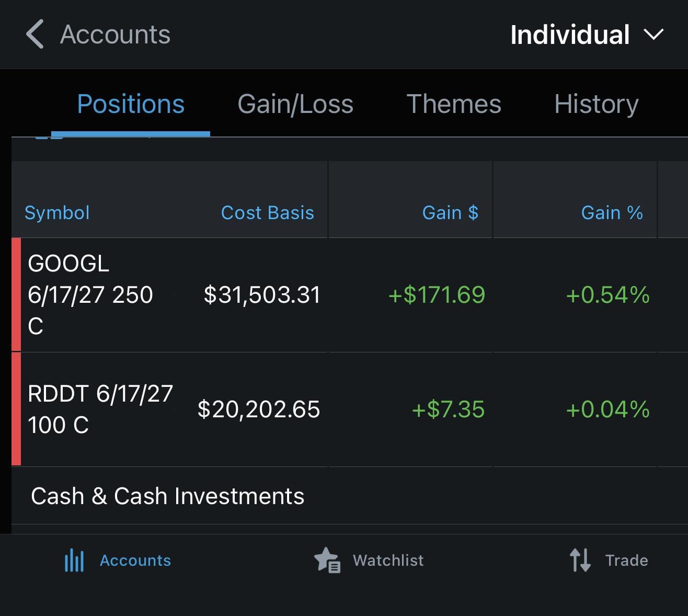Open the Themes tab

(x=453, y=104)
